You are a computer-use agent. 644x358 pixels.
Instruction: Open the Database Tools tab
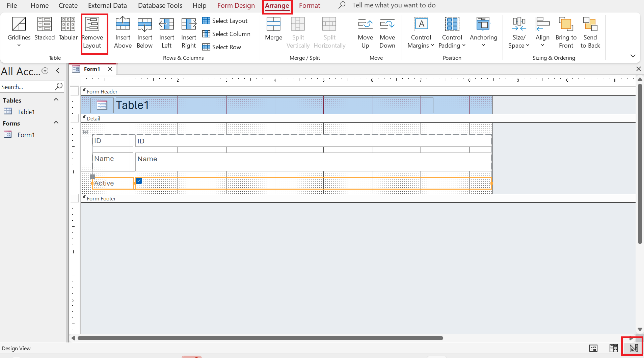pyautogui.click(x=160, y=5)
